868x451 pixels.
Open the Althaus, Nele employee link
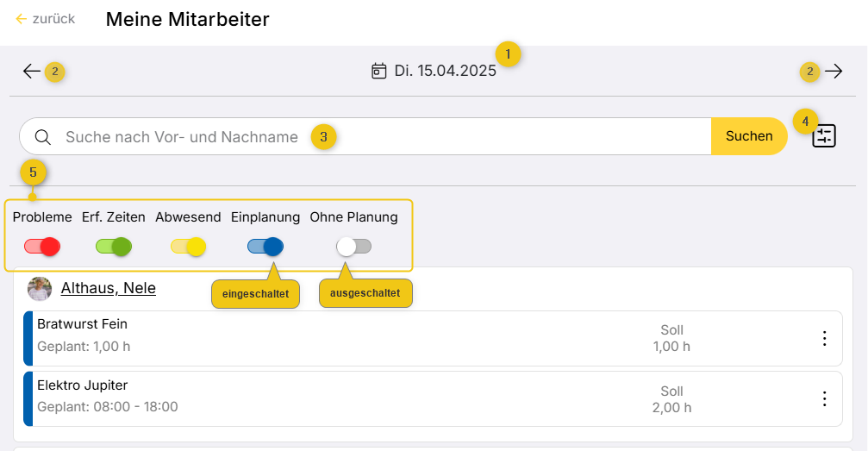click(108, 288)
